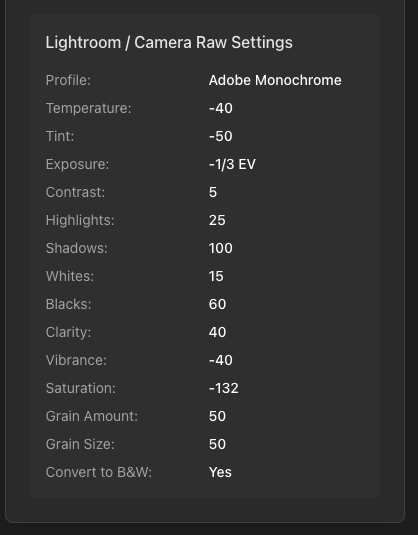Viewport: 418px width, 535px height.
Task: Click the Grain Amount label
Action: pyautogui.click(x=92, y=416)
